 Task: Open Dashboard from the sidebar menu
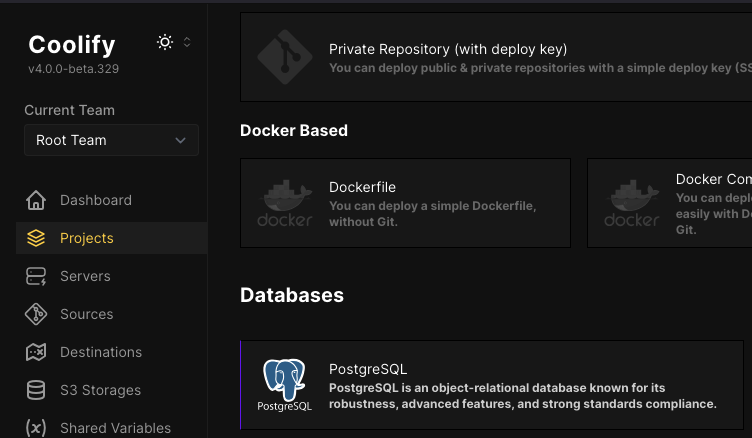coord(96,200)
